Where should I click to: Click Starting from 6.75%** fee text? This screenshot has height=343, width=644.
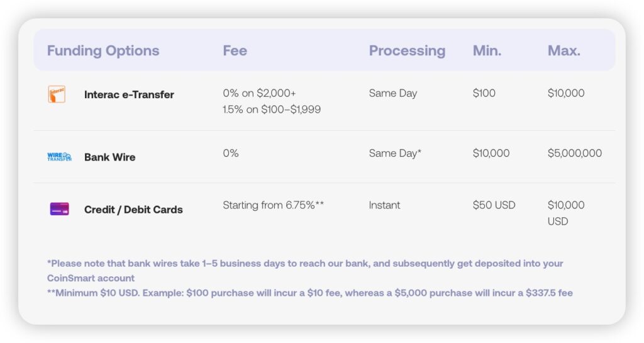tap(273, 205)
